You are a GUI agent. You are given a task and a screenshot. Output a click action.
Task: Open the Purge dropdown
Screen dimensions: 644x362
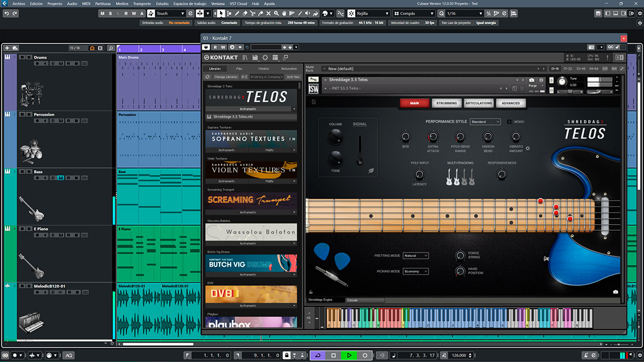tap(536, 86)
